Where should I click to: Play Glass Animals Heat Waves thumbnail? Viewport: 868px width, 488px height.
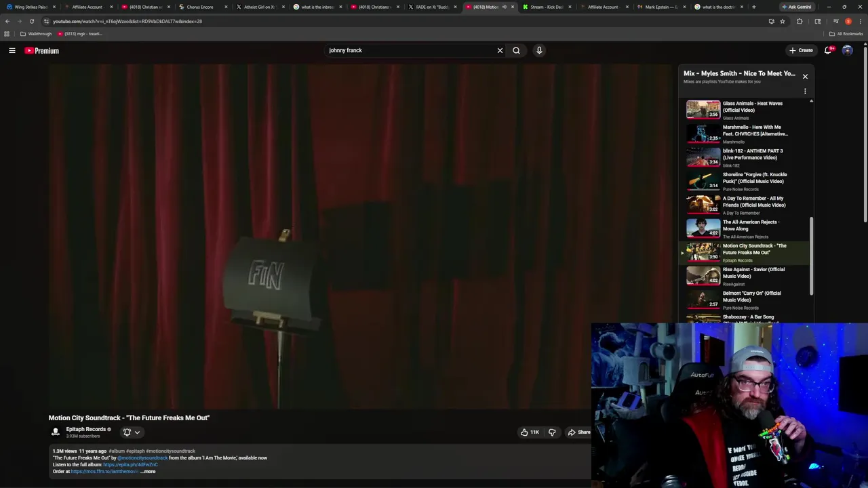point(703,110)
